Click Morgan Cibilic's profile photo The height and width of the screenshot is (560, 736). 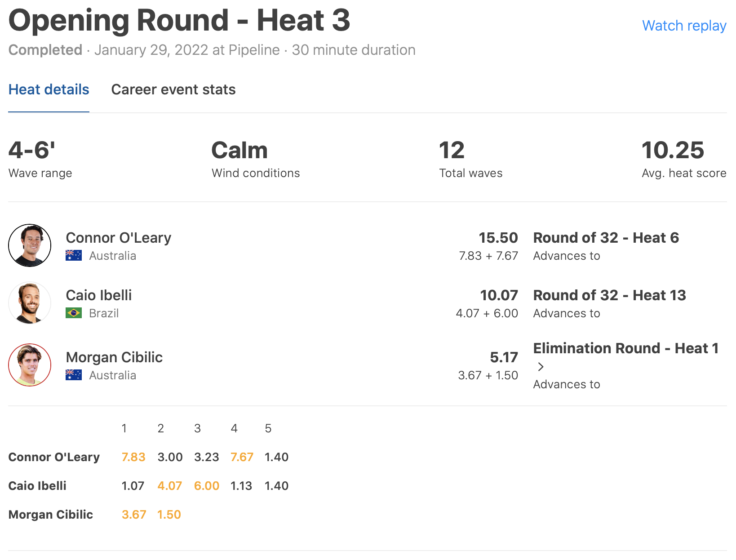(x=30, y=365)
